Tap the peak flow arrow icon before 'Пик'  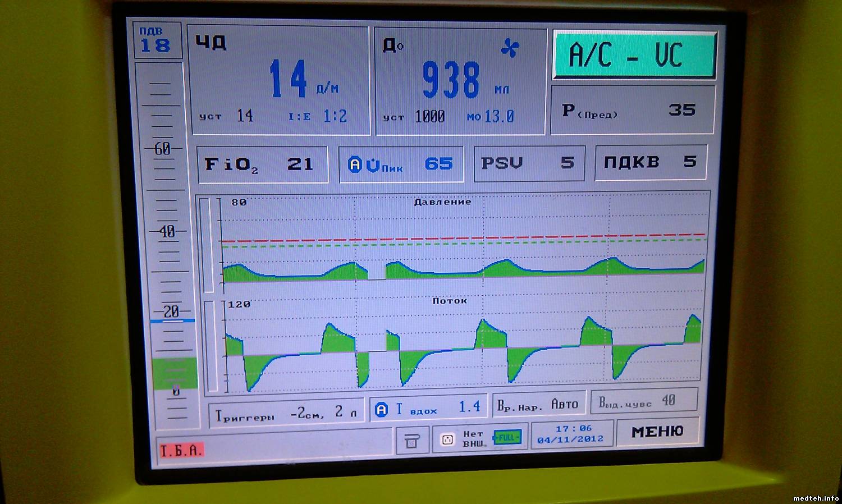(x=373, y=165)
